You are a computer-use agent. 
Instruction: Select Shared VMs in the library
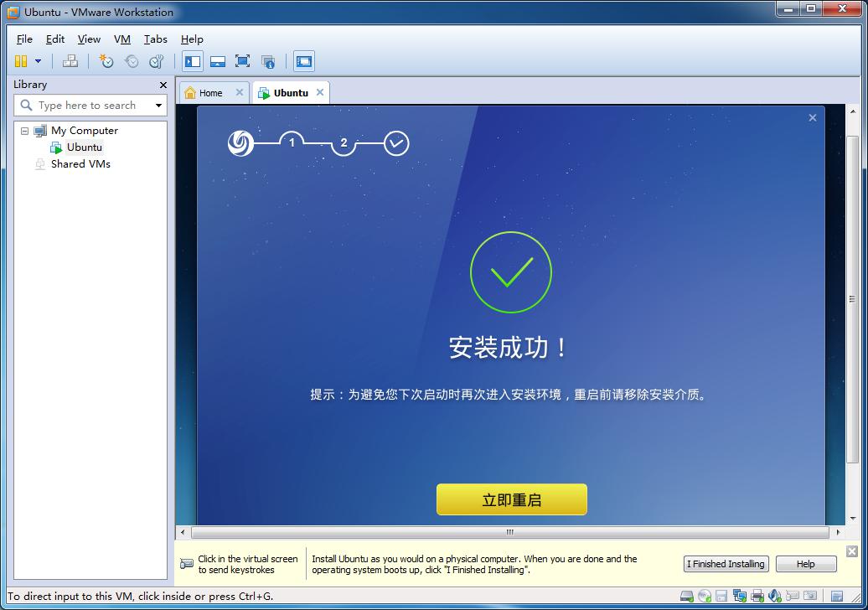tap(80, 164)
